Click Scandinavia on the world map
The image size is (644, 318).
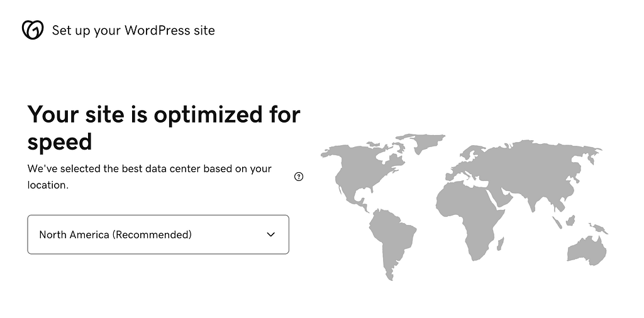[470, 153]
